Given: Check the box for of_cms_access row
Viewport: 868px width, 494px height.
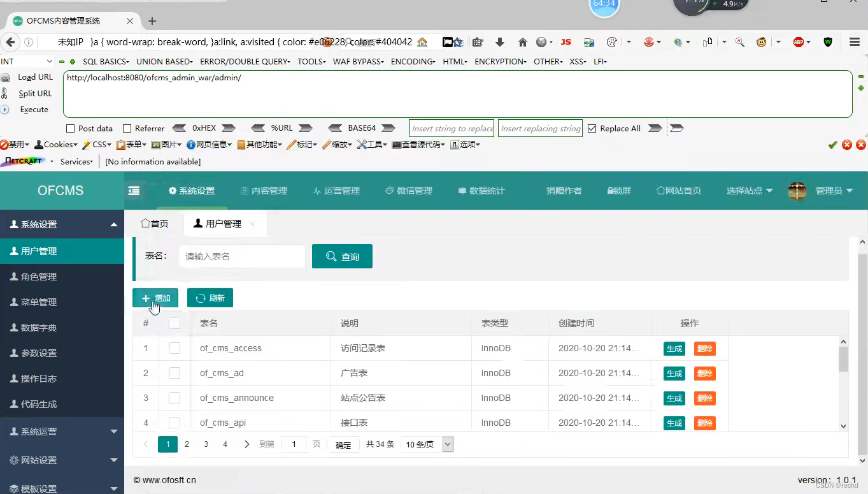Looking at the screenshot, I should tap(174, 348).
